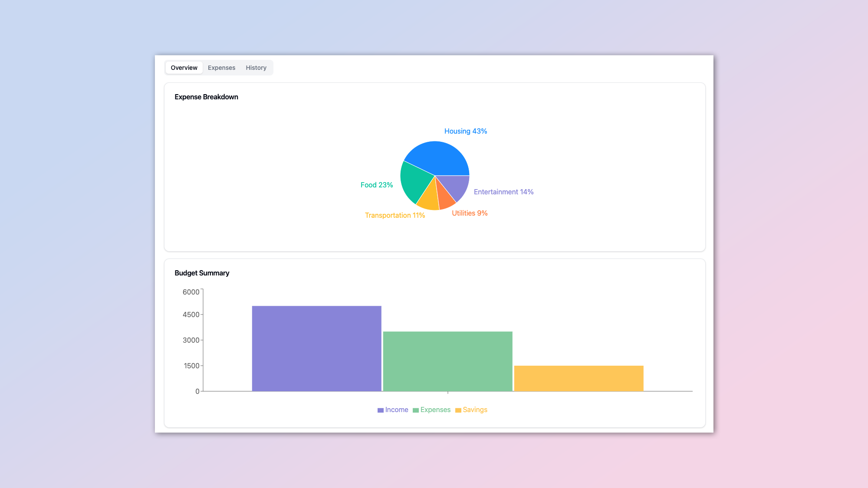
Task: Click the yellow Transportation pie slice
Action: tap(429, 200)
